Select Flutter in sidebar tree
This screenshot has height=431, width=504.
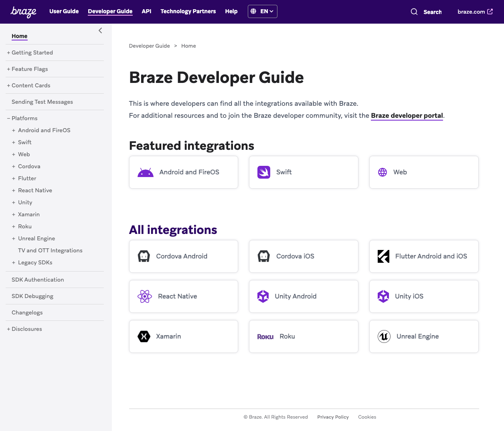pyautogui.click(x=27, y=178)
